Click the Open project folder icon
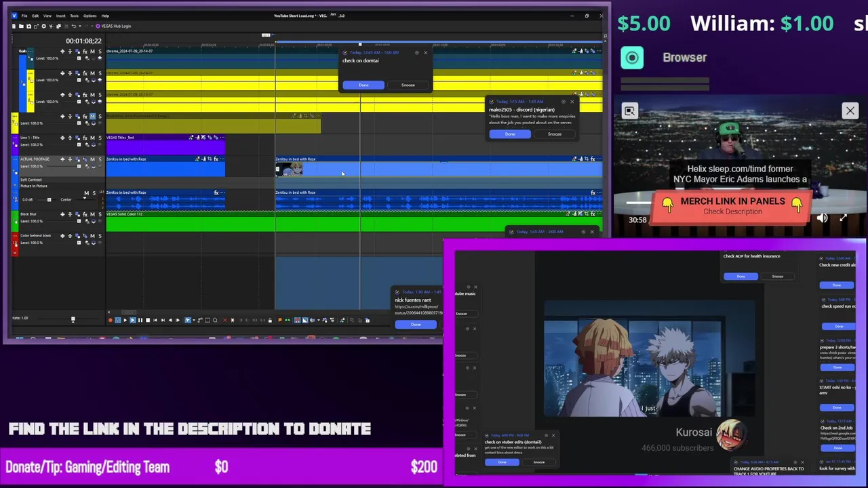The image size is (868, 488). [21, 26]
